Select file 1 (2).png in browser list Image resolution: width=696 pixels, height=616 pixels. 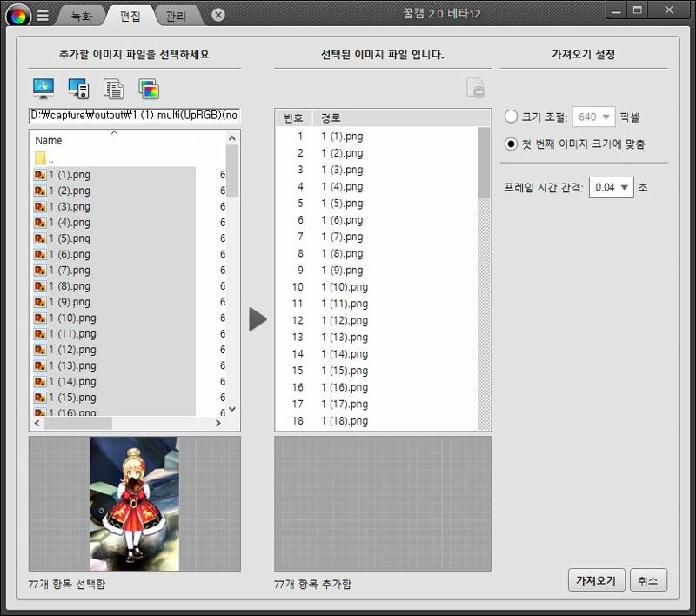click(114, 191)
